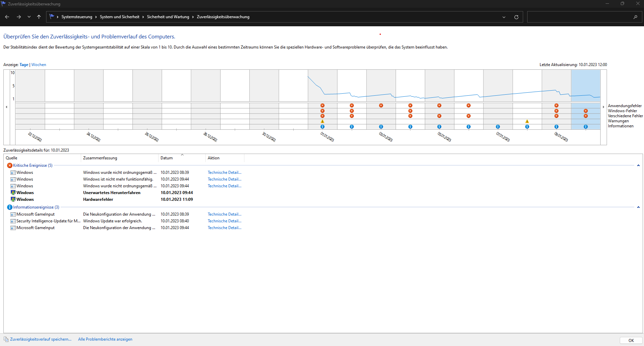Open Technische Details for Microsoft GameInput 08:39 row
Screen dimensions: 644x346
(225, 214)
